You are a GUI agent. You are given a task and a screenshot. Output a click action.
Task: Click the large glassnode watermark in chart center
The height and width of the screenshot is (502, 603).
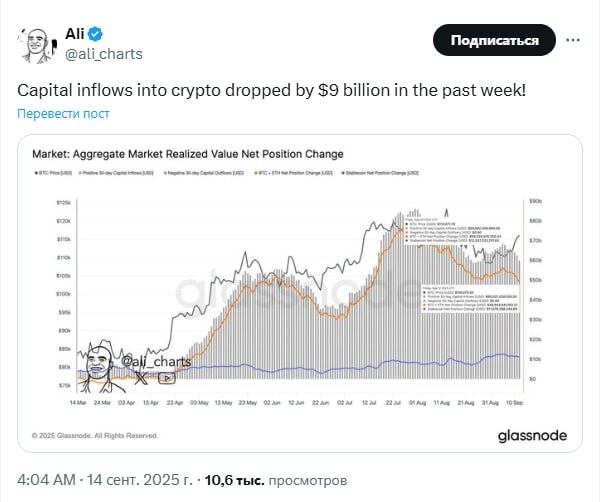click(300, 292)
